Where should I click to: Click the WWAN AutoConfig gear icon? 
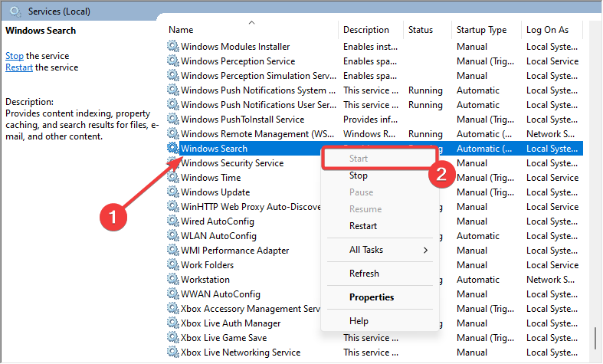point(172,293)
